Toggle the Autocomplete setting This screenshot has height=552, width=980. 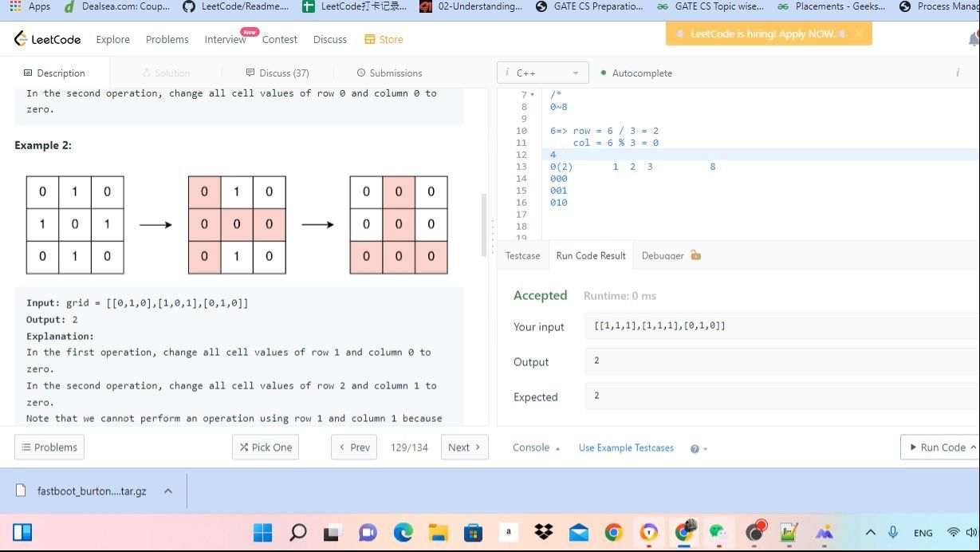click(x=636, y=73)
